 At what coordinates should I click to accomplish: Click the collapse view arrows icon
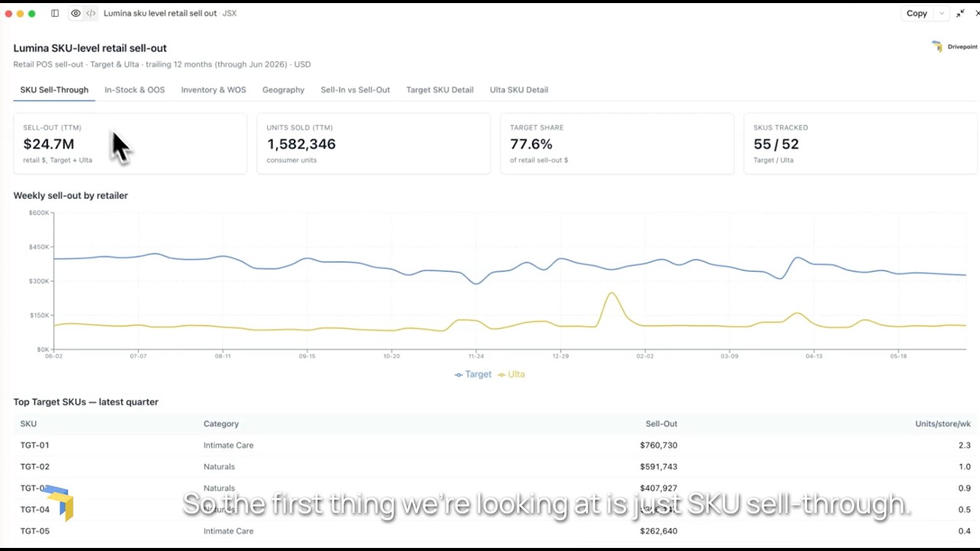point(960,13)
